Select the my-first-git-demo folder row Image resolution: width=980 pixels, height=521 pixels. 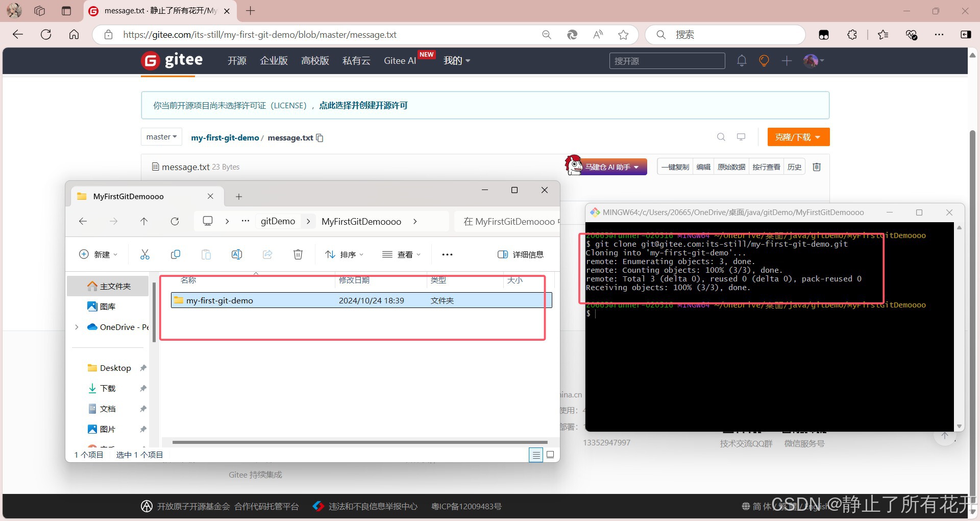[361, 300]
